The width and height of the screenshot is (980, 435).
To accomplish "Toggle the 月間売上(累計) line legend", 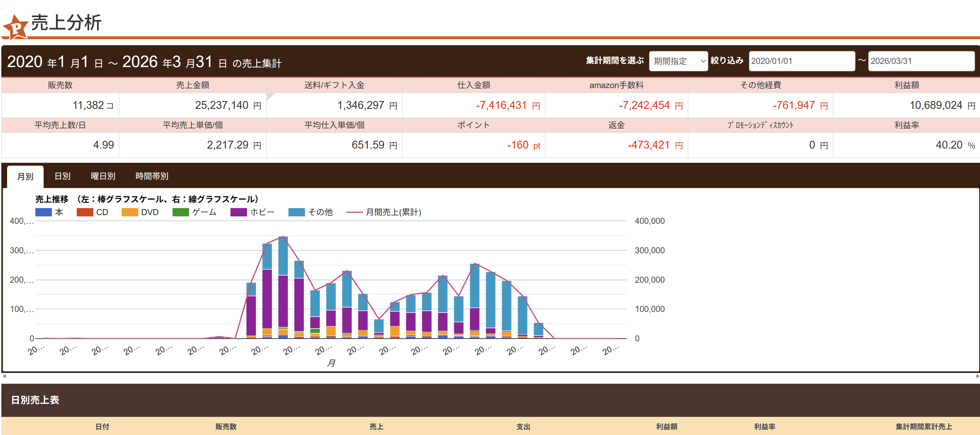I will coord(354,212).
